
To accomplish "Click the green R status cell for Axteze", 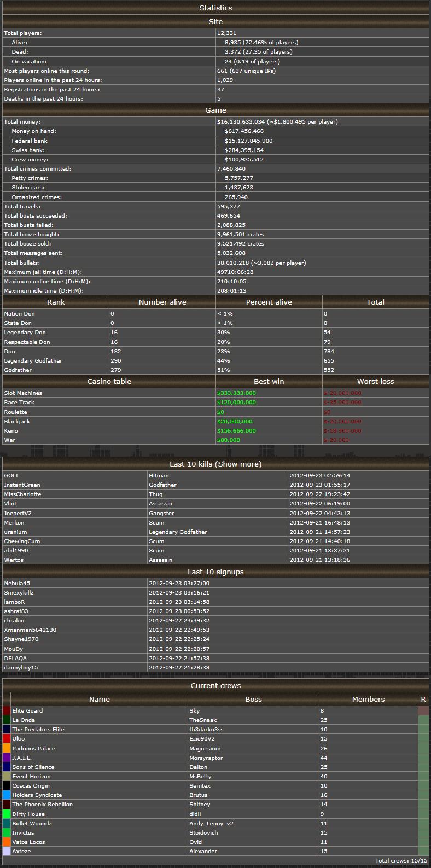I will (x=423, y=852).
